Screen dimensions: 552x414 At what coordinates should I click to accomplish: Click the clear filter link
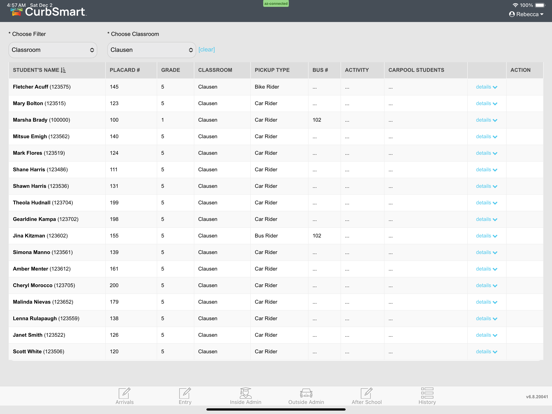tap(207, 50)
